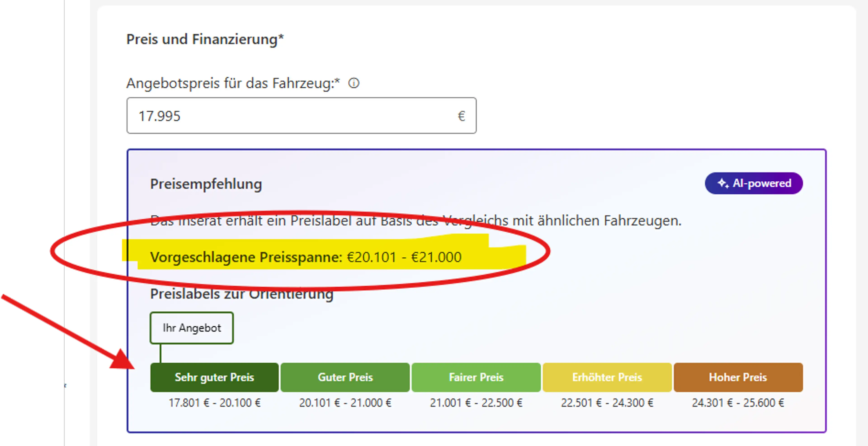868x446 pixels.
Task: Click the Preislabels zur Orientierung heading
Action: pos(242,294)
